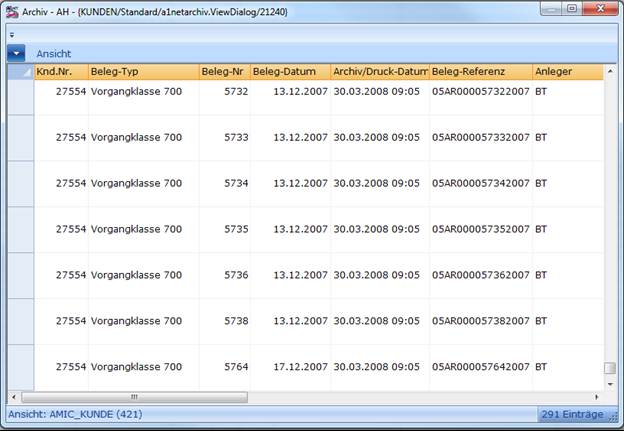This screenshot has height=431, width=624.
Task: Select the row header for Beleg-Nr 5732
Action: tap(21, 98)
